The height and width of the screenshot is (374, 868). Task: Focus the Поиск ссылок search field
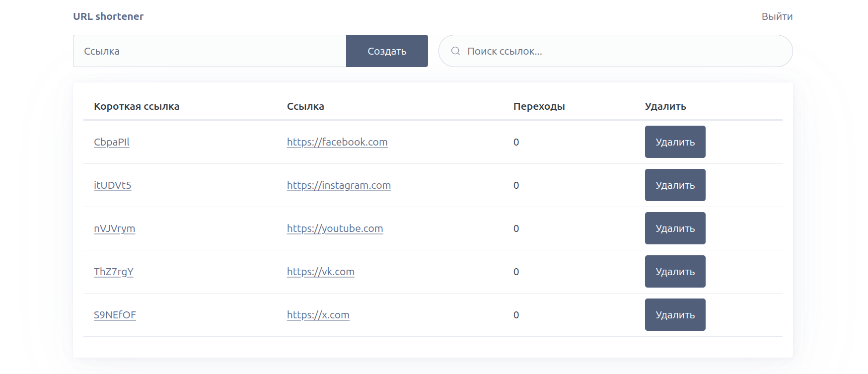(x=615, y=51)
